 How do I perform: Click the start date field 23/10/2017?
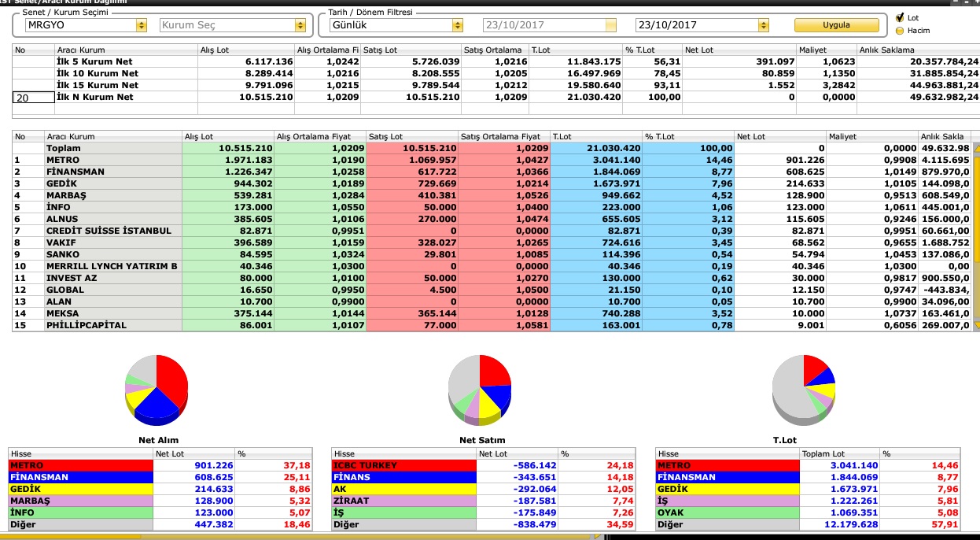550,25
